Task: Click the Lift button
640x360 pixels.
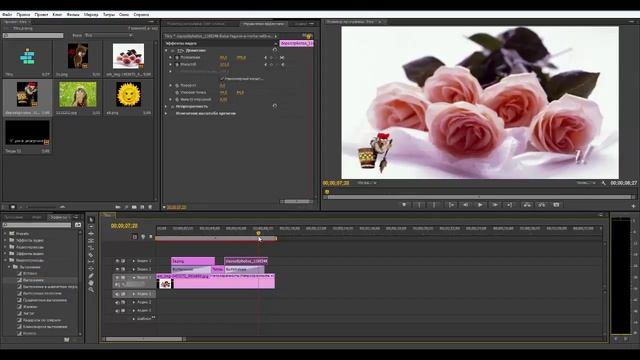Action: click(527, 205)
